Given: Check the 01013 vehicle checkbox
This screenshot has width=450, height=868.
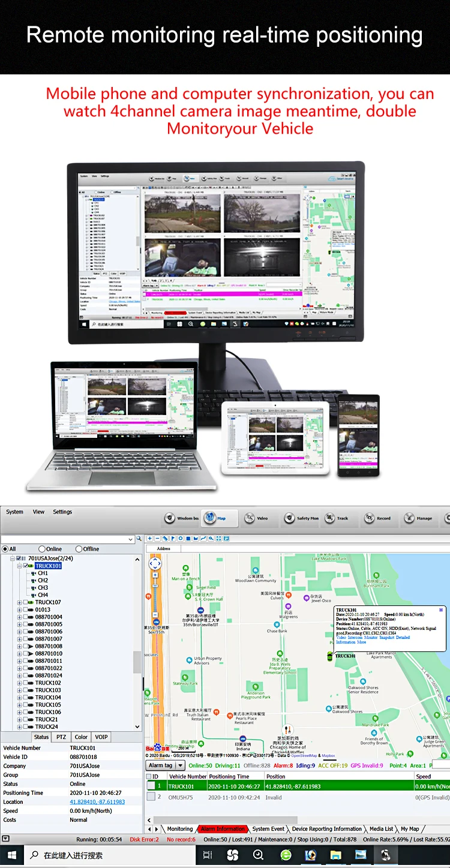Looking at the screenshot, I should click(25, 609).
